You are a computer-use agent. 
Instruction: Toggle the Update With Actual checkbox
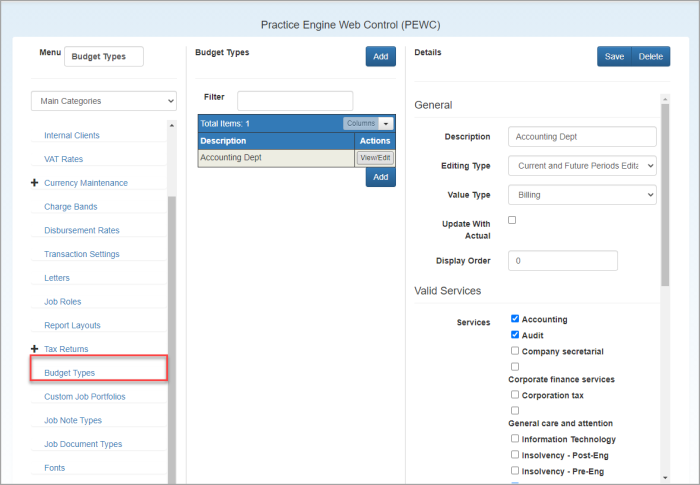(513, 220)
